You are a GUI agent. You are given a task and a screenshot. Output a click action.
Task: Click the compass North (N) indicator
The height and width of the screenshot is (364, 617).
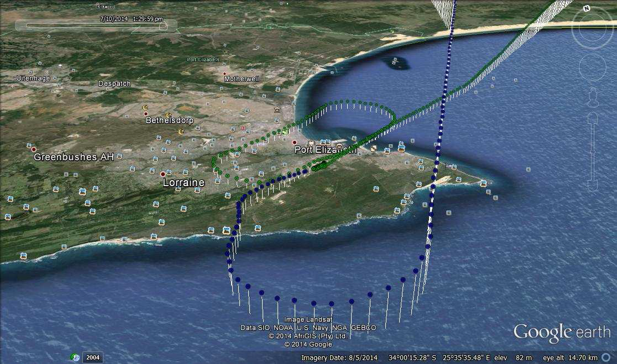click(587, 8)
